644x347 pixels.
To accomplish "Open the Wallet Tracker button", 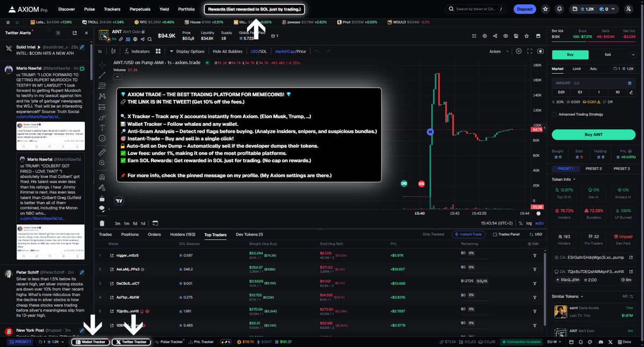I will click(x=90, y=342).
